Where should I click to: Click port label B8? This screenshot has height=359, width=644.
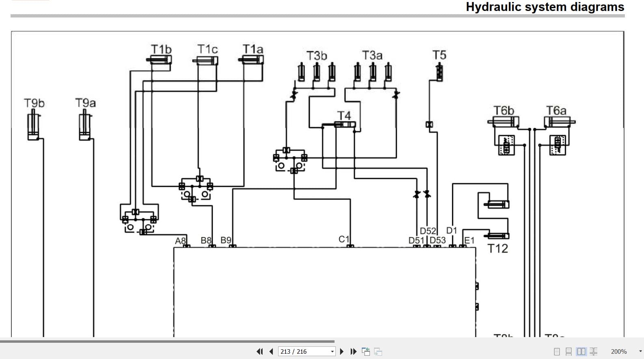(x=206, y=241)
